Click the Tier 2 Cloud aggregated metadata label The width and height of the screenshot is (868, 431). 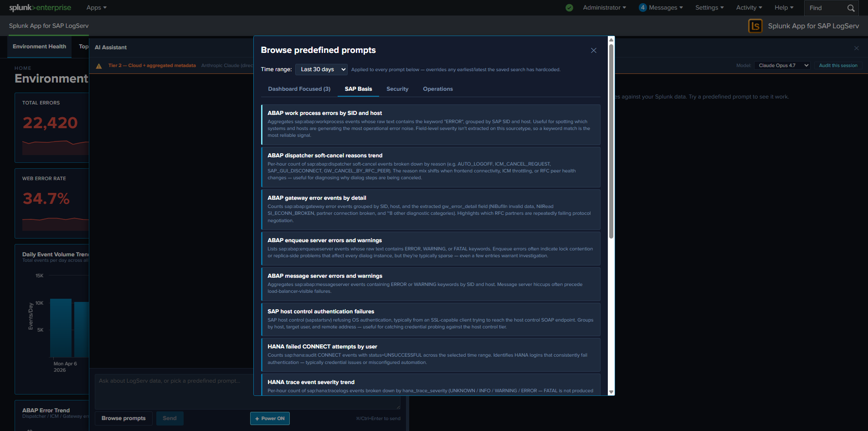coord(152,66)
